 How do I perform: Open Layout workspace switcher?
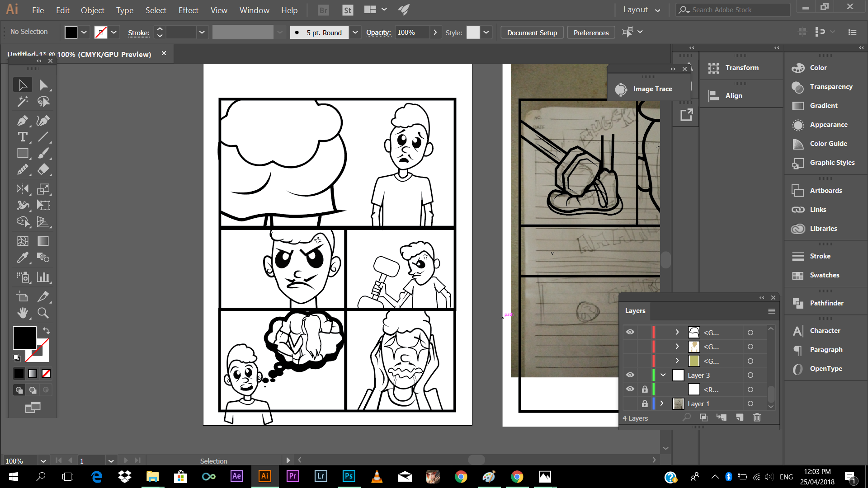[x=642, y=9]
